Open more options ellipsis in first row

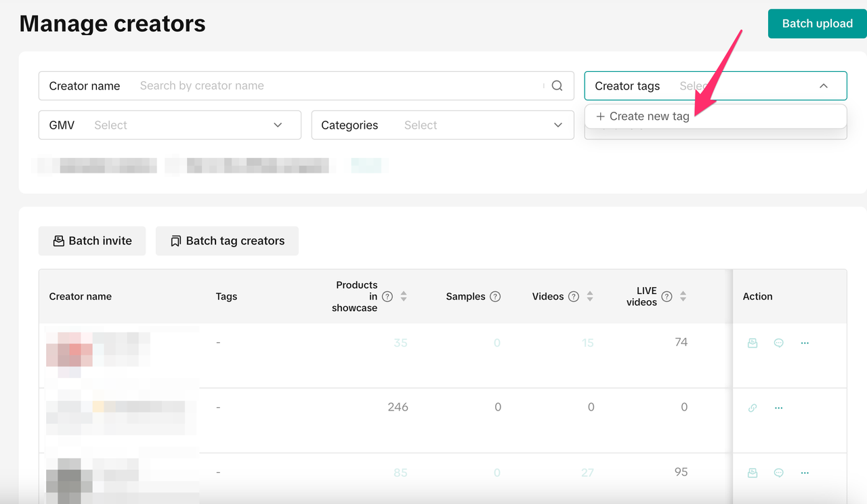tap(805, 343)
